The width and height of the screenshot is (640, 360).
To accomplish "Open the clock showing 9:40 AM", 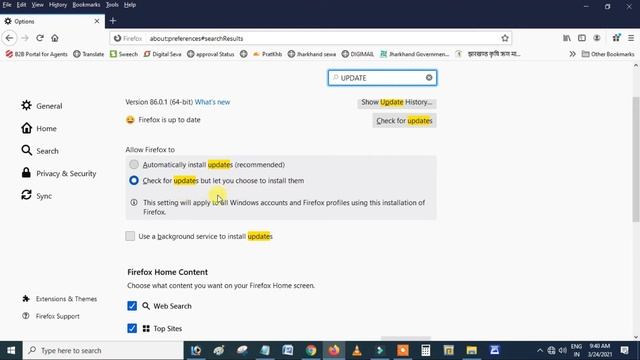I will point(599,350).
